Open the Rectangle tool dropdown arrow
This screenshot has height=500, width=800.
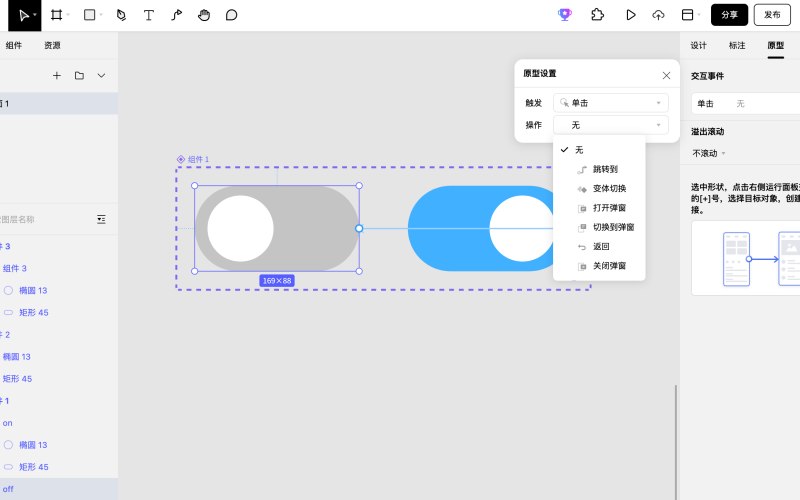(101, 15)
